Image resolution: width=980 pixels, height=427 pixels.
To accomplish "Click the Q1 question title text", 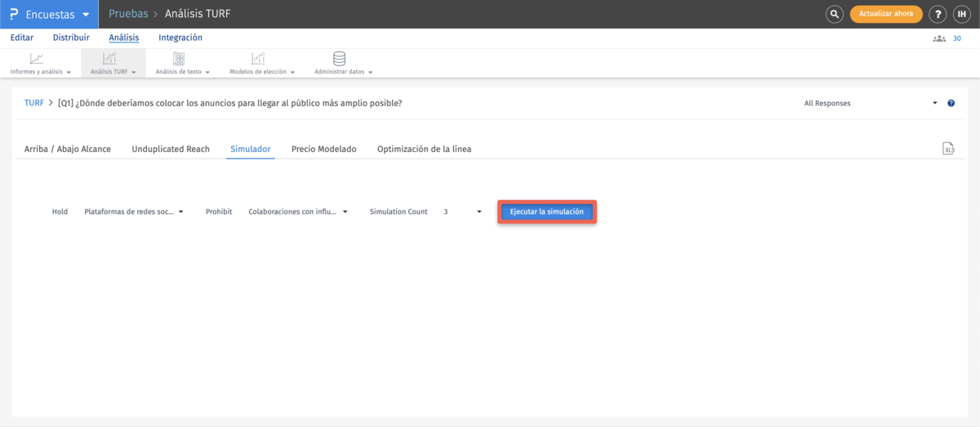I will click(230, 104).
